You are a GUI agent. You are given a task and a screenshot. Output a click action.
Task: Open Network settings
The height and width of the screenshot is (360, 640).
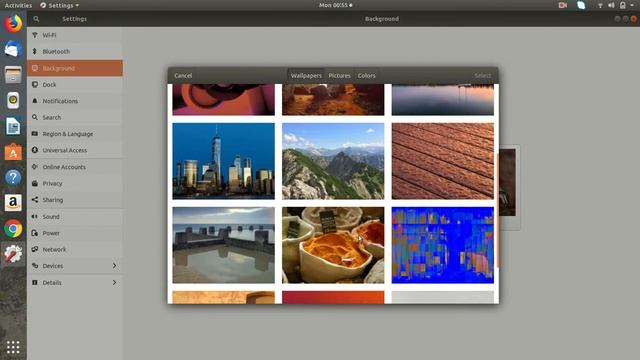[75, 249]
